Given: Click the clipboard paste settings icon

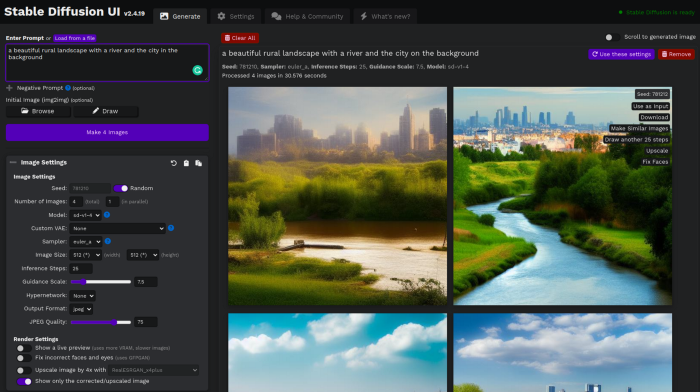Looking at the screenshot, I should click(x=186, y=163).
